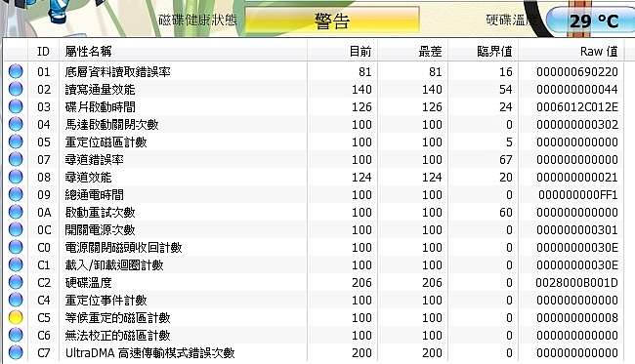Screen dimensions: 635x364
Task: Select the 等候重定的磁區計數 attribute
Action: point(117,318)
